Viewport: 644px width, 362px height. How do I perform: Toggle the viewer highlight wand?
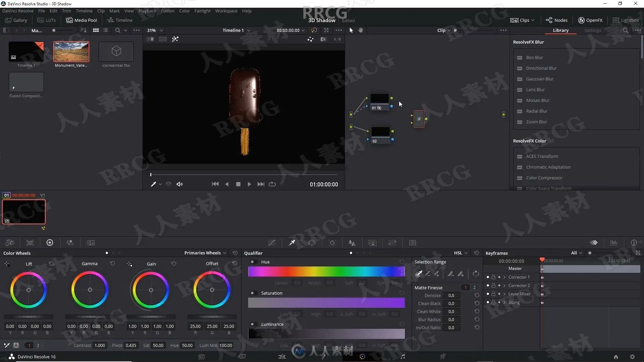(175, 39)
